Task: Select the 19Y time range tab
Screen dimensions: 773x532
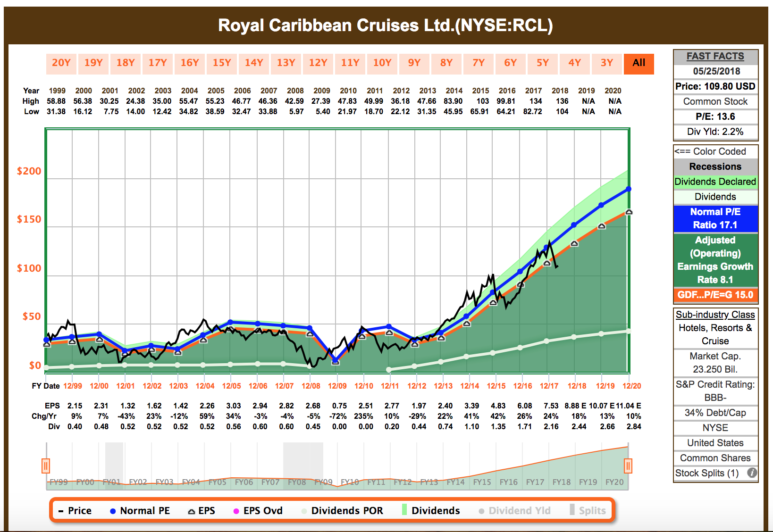Action: coord(93,64)
